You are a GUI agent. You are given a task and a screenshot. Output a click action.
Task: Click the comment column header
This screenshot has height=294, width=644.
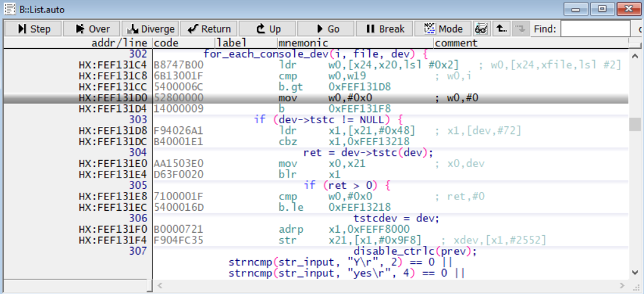coord(456,43)
